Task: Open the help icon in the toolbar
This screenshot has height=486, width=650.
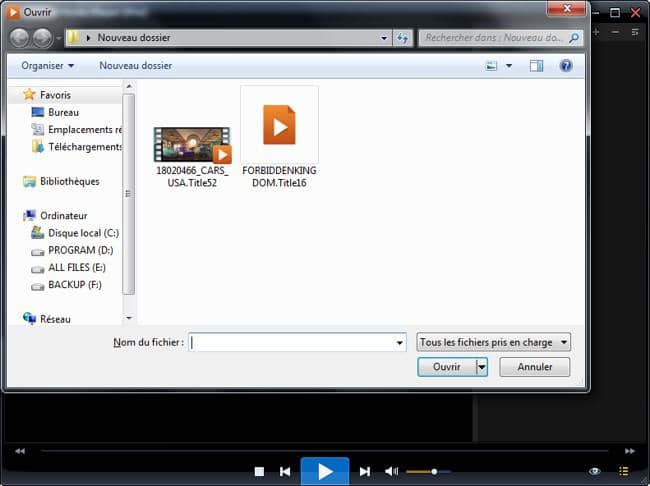Action: 566,66
